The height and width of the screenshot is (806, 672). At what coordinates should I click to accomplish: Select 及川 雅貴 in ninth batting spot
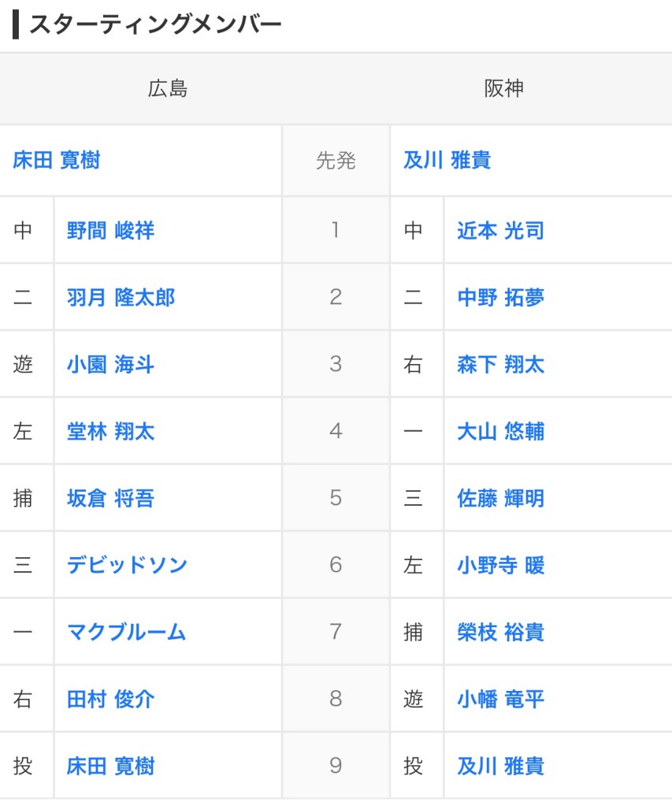coord(500,766)
